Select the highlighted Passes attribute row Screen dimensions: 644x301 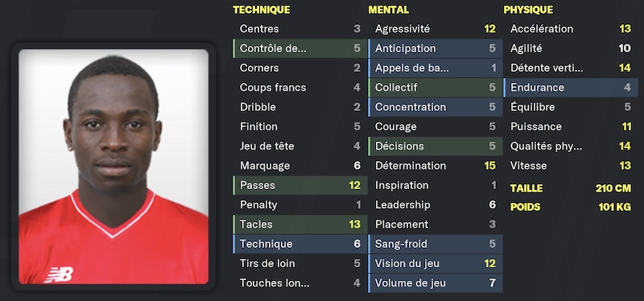click(299, 185)
